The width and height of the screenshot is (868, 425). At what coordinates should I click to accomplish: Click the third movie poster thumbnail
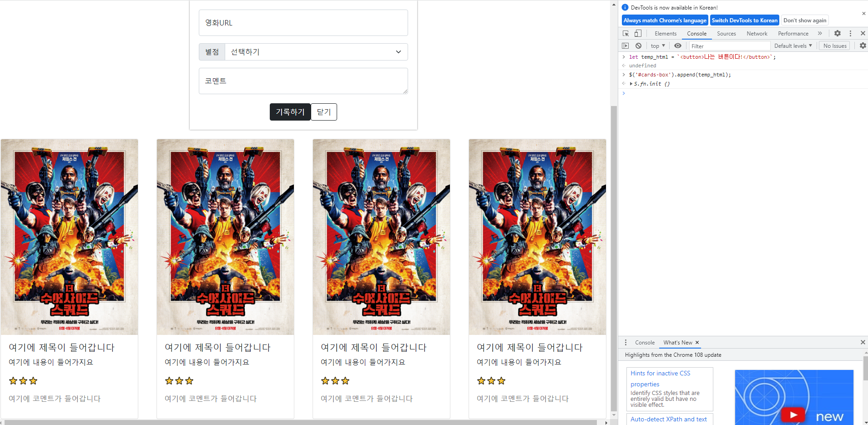(x=381, y=237)
